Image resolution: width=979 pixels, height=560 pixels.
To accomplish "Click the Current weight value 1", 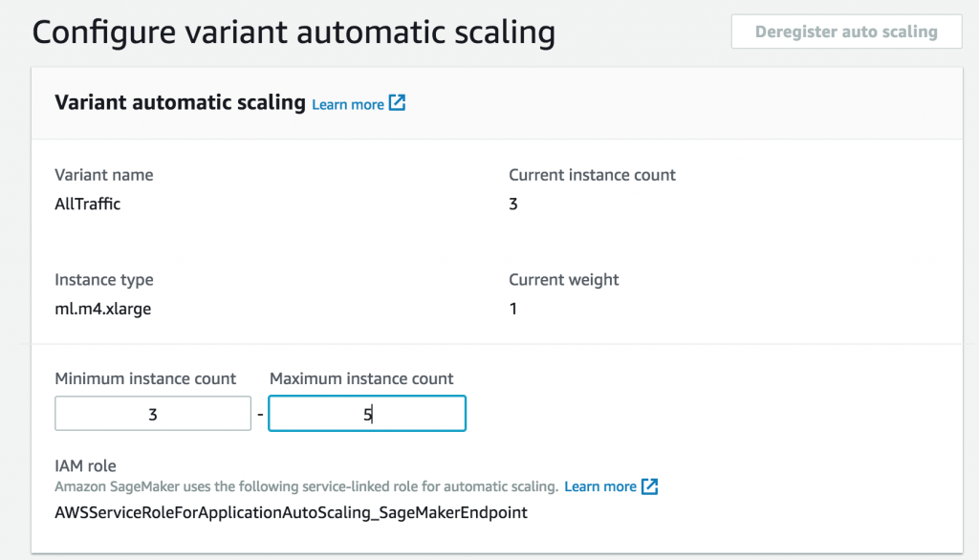I will (513, 309).
